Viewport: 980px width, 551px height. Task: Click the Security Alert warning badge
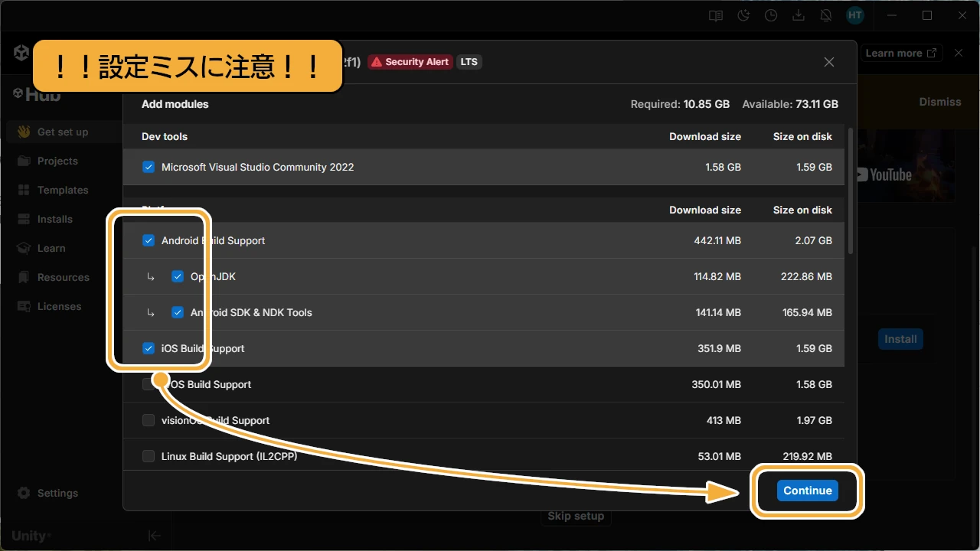tap(410, 62)
